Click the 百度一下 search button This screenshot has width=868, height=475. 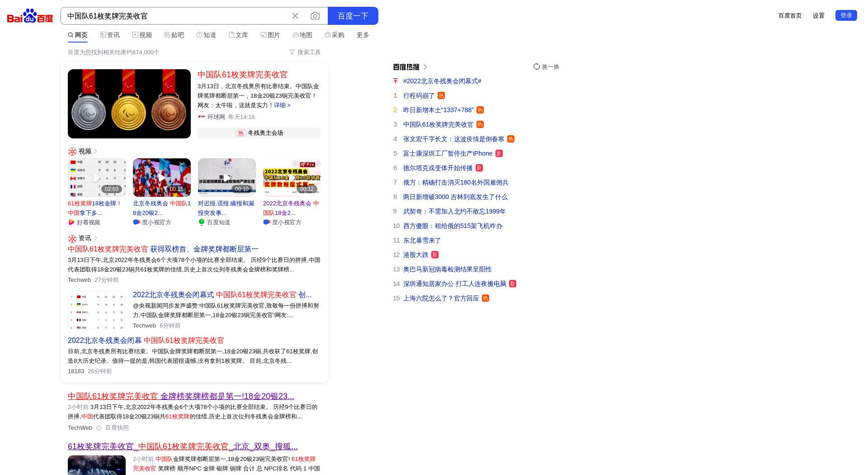tap(353, 16)
